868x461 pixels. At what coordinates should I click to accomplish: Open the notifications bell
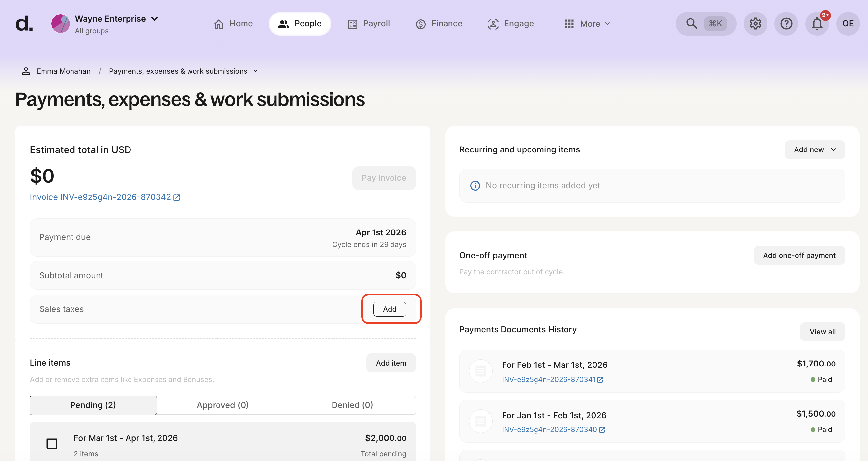coord(817,24)
